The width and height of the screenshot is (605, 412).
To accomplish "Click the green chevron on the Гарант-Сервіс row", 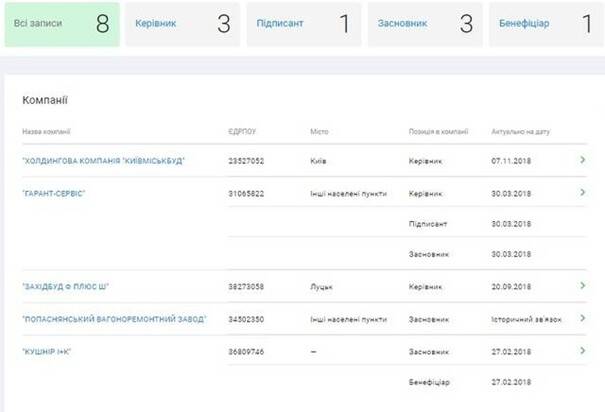I will click(582, 193).
